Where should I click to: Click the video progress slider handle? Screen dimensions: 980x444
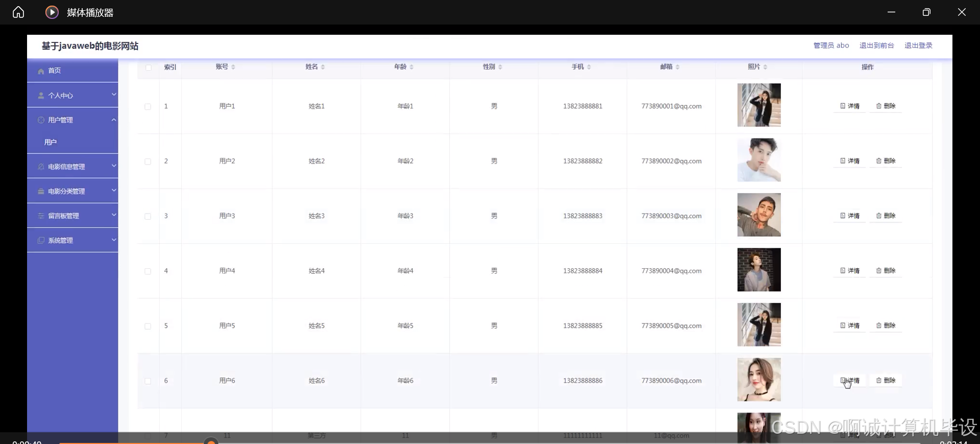(x=211, y=441)
